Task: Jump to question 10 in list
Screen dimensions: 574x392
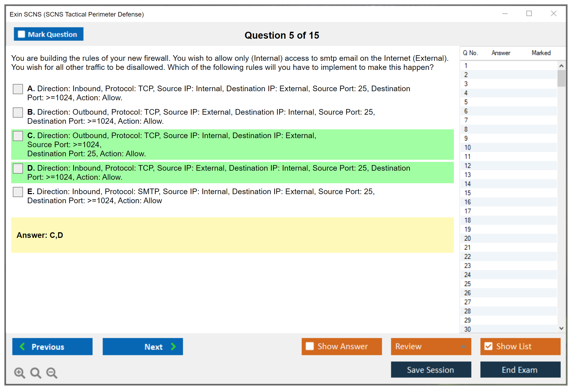Action: pos(467,147)
